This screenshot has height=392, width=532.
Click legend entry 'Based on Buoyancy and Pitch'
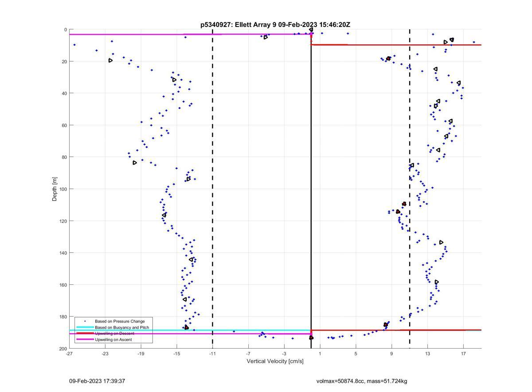click(x=122, y=327)
